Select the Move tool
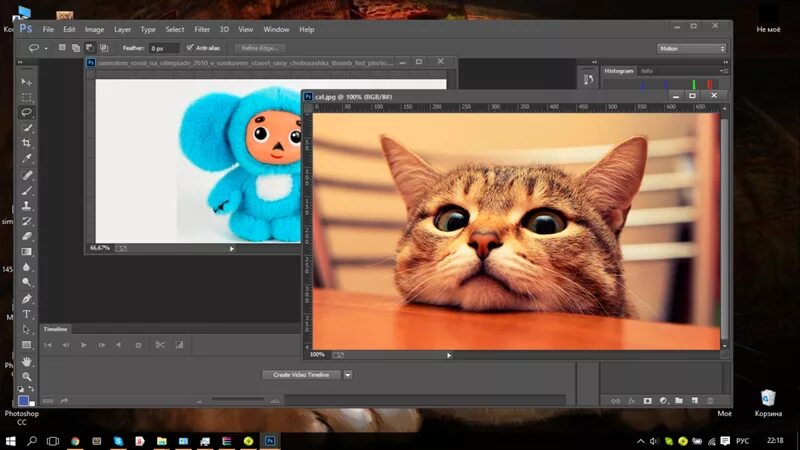 click(27, 82)
